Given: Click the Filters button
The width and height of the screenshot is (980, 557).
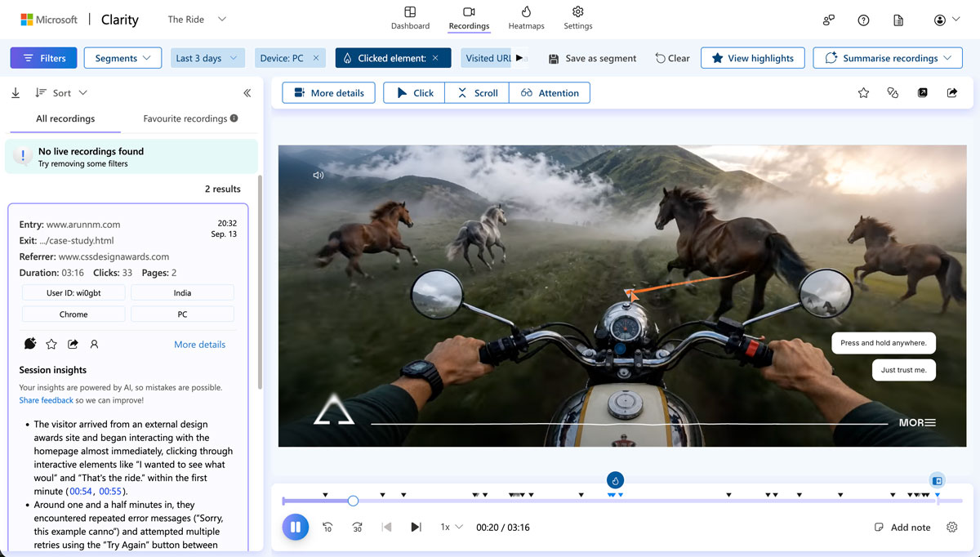Looking at the screenshot, I should (x=43, y=58).
